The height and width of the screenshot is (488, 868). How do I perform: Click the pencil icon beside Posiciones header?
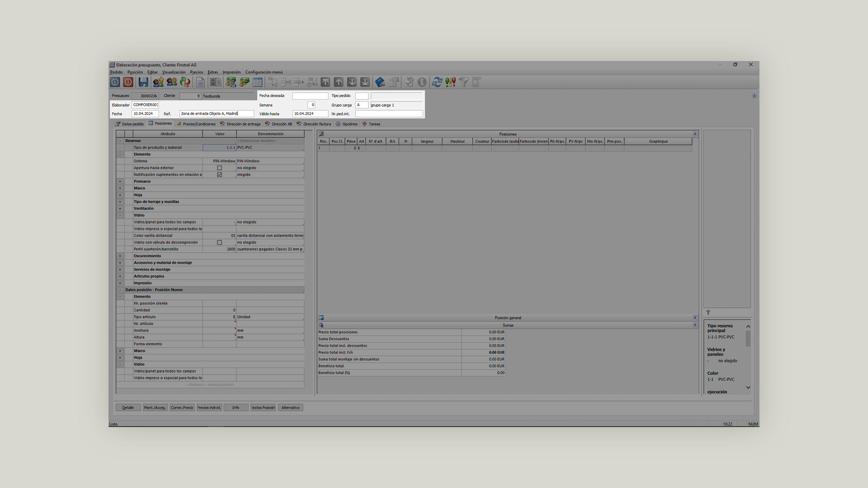tap(321, 134)
